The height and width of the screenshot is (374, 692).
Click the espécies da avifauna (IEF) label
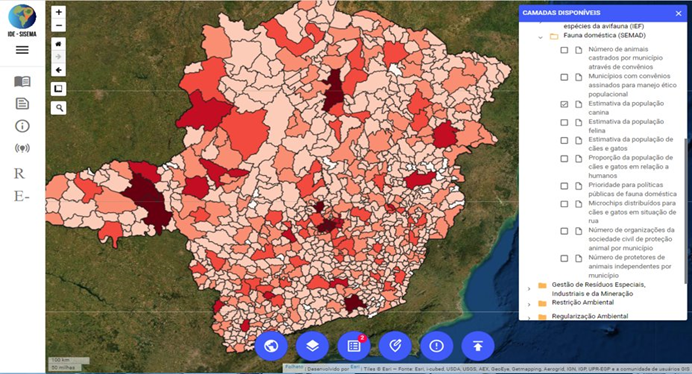(x=603, y=26)
